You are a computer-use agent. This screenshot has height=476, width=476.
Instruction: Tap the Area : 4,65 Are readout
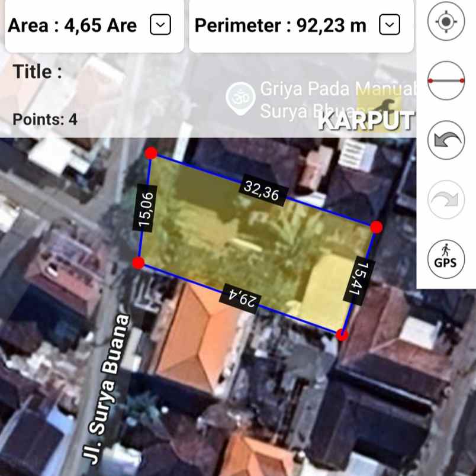pos(72,25)
